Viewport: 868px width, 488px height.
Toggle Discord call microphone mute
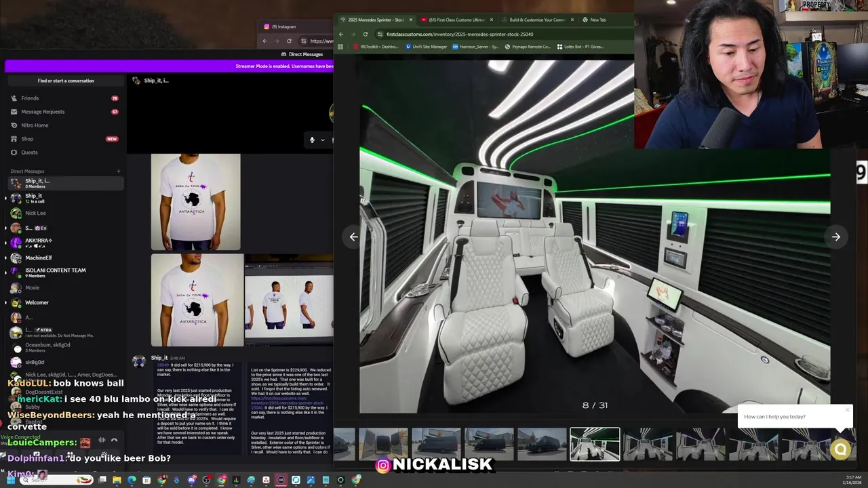click(x=312, y=140)
